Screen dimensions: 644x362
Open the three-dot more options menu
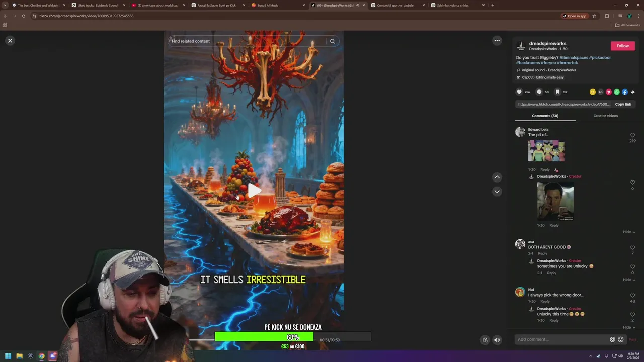click(x=497, y=41)
